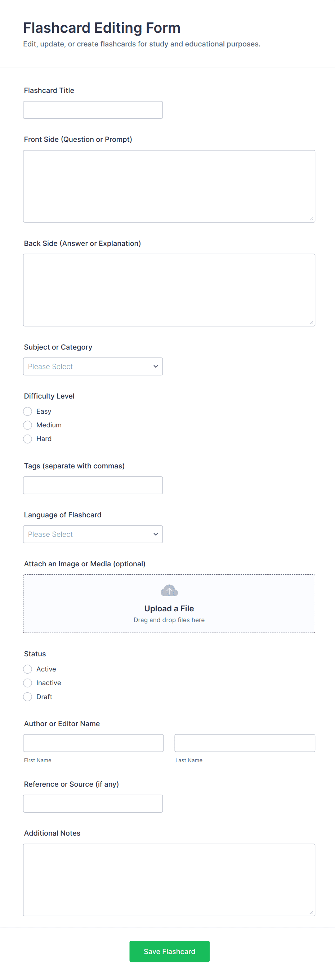This screenshot has height=980, width=335.
Task: Select Medium difficulty level
Action: click(28, 425)
